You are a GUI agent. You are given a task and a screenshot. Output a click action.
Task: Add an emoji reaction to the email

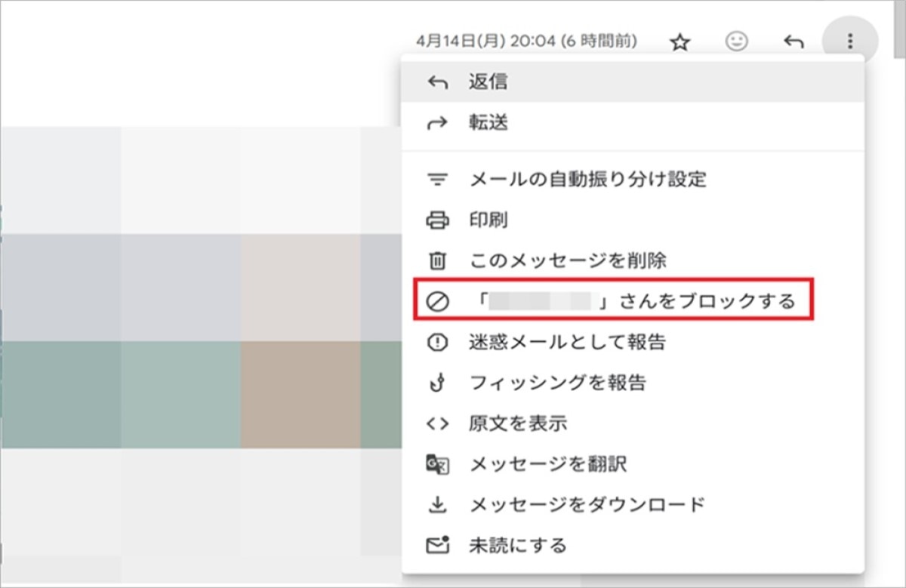[x=736, y=42]
